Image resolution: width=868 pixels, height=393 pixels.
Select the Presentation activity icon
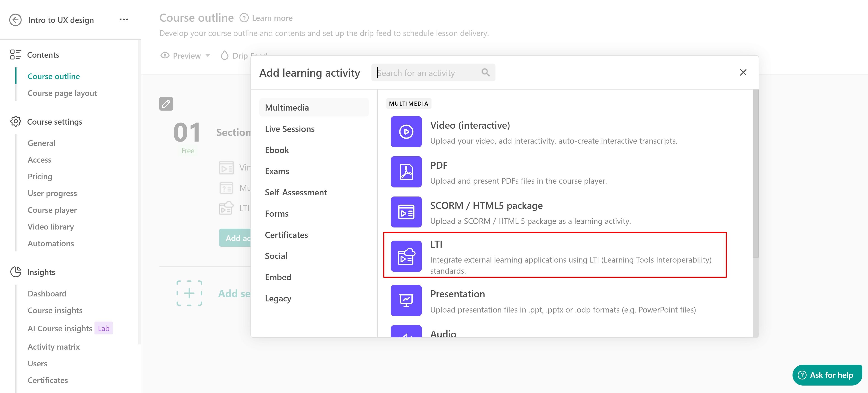406,300
